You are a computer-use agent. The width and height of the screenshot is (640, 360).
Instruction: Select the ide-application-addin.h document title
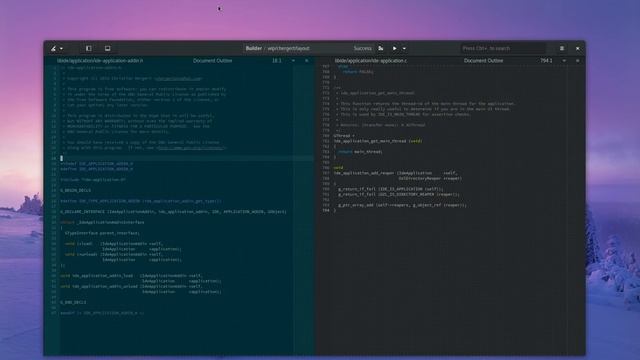(100, 60)
